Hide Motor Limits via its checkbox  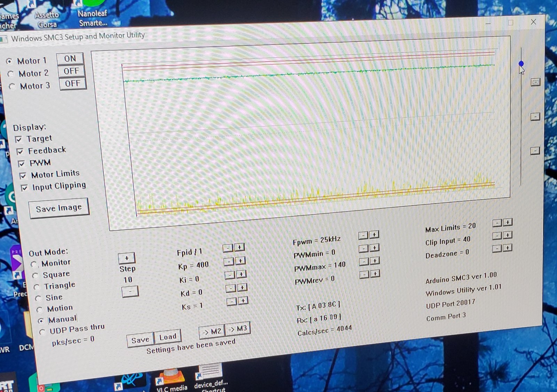[x=23, y=176]
